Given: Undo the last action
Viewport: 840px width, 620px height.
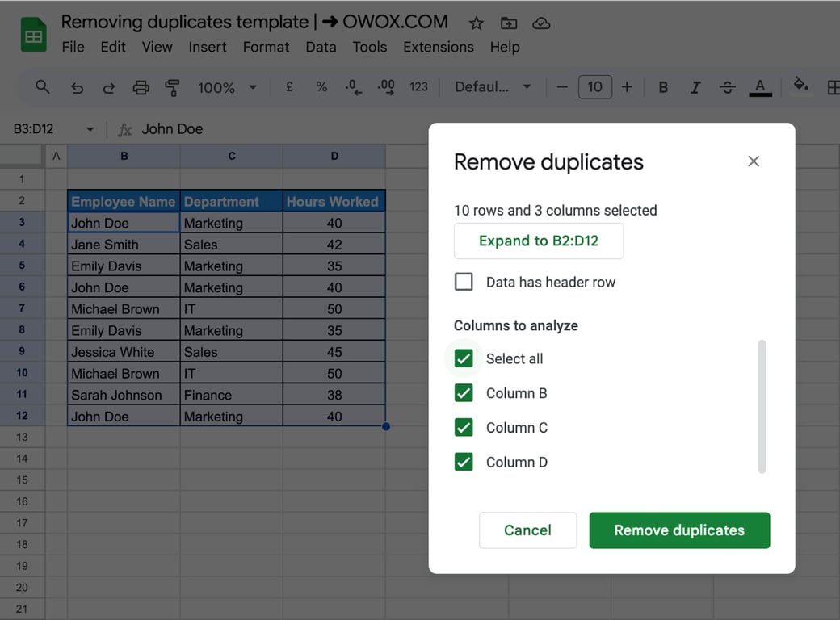Looking at the screenshot, I should click(78, 87).
